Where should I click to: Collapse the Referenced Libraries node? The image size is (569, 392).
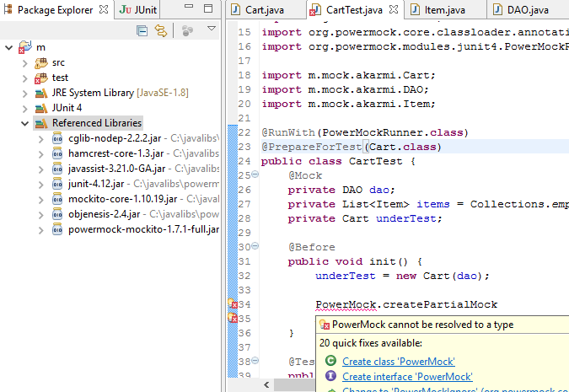tap(24, 124)
